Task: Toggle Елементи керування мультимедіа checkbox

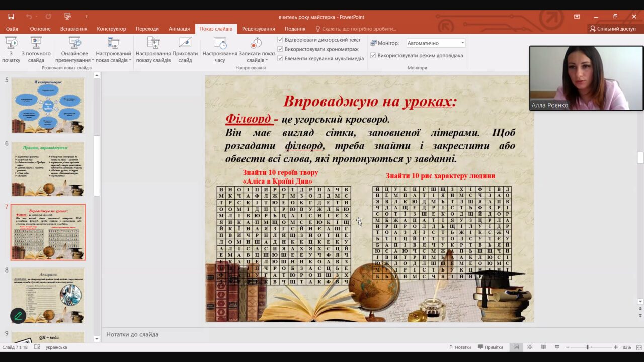Action: [280, 58]
